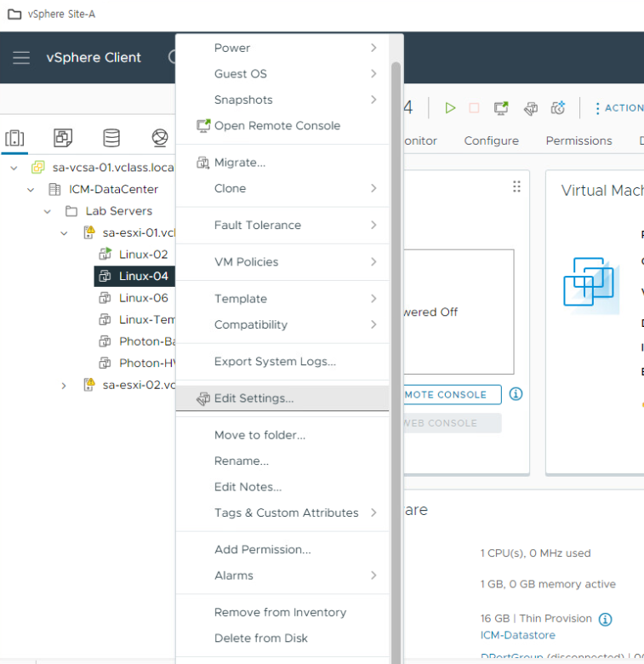This screenshot has height=664, width=644.
Task: Collapse sa-esxi-01 host node
Action: point(64,233)
